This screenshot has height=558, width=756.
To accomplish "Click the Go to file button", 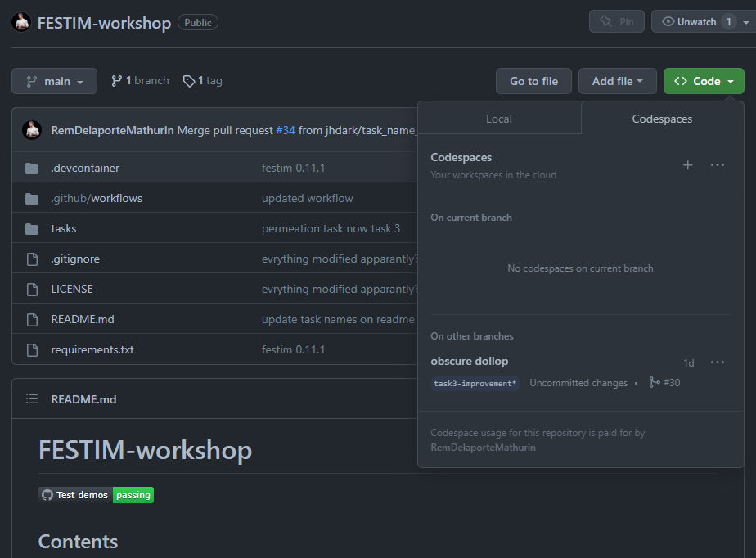I will (533, 81).
